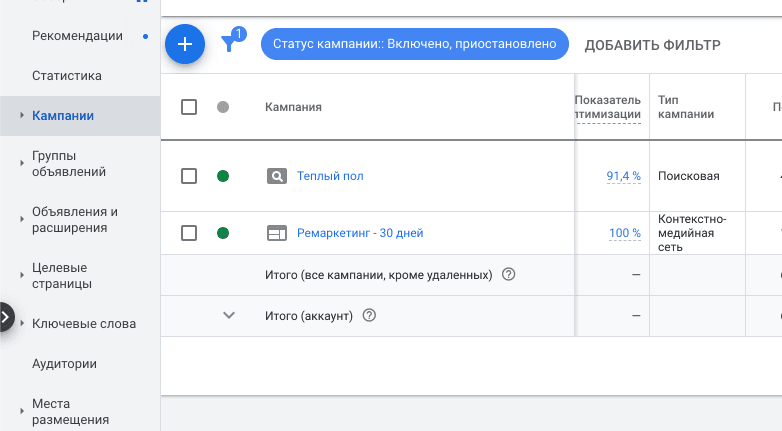Click the green status dot for Ремаркетинг - 30 дней
Viewport: 782px width, 431px height.
point(223,233)
